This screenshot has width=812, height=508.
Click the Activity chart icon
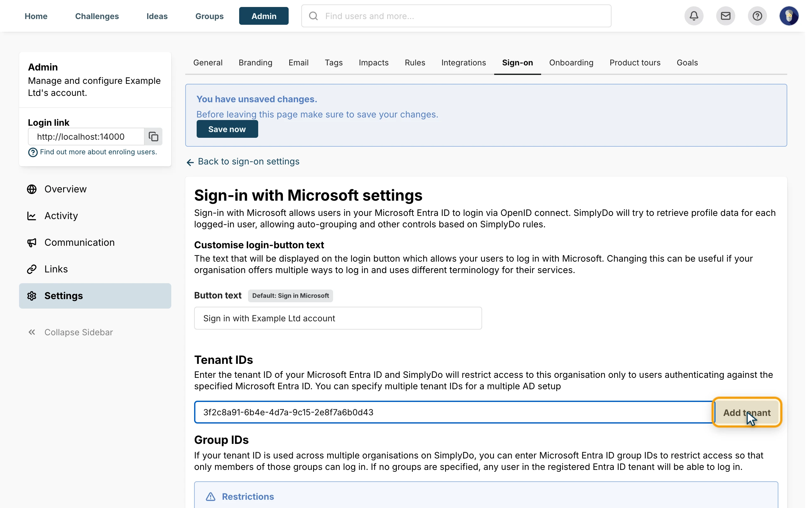[x=32, y=216]
